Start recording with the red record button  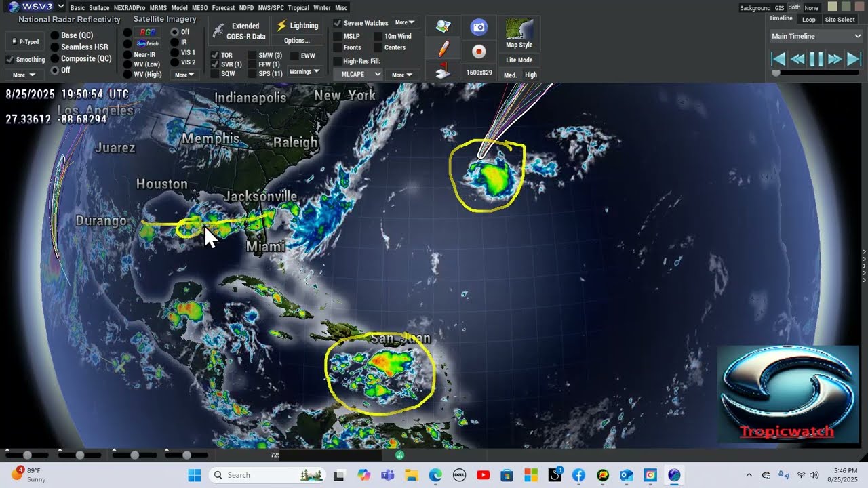(479, 52)
